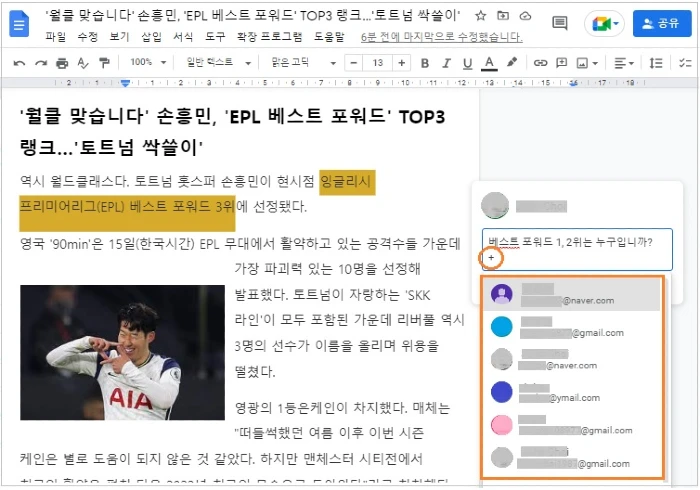The image size is (700, 490).
Task: Select the paint format tool
Action: 104,63
